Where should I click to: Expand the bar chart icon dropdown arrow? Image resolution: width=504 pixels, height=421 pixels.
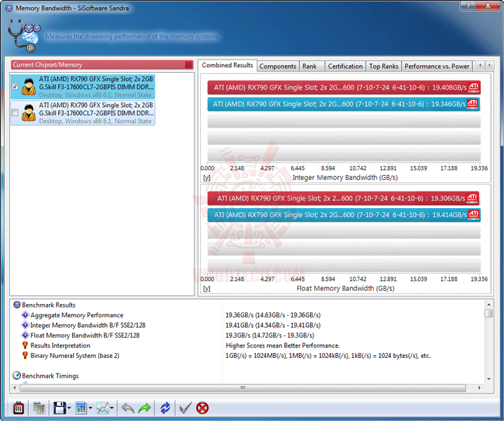pyautogui.click(x=90, y=408)
